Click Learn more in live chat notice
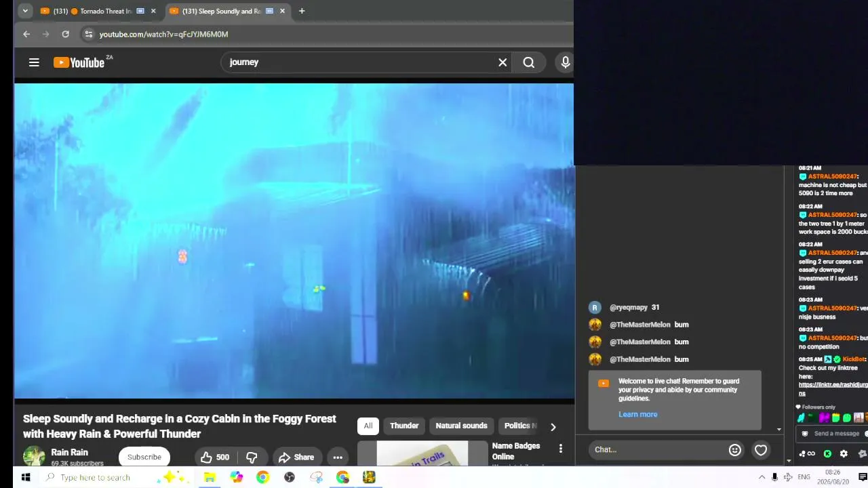This screenshot has height=488, width=868. 637,414
